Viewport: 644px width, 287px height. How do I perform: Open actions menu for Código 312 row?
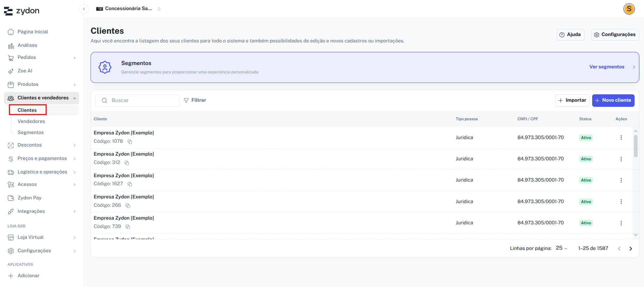point(621,159)
